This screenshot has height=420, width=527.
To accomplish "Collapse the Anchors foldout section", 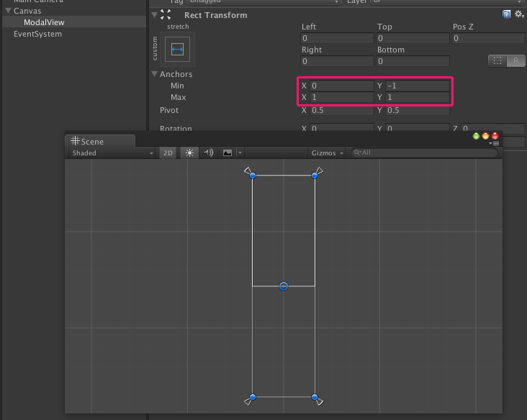I will (x=155, y=74).
